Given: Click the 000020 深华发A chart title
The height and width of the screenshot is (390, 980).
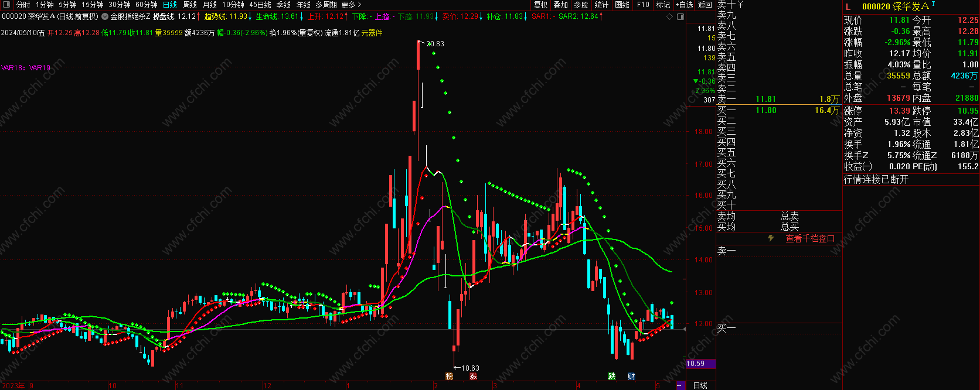Looking at the screenshot, I should click(50, 16).
